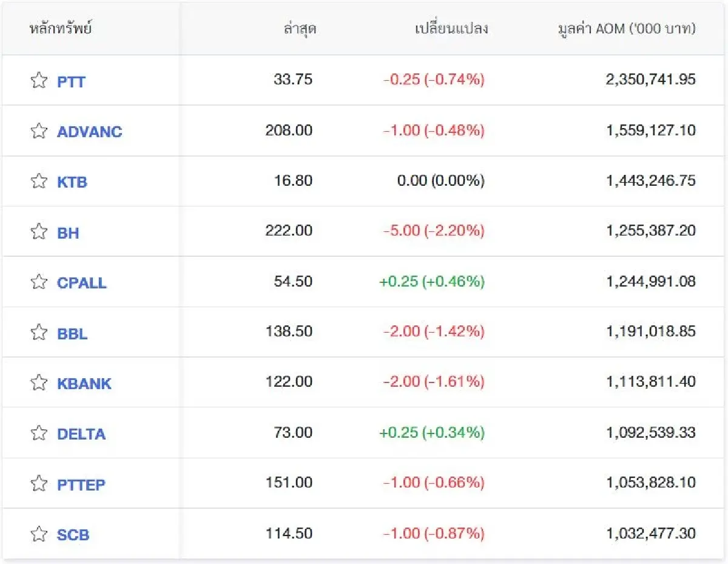Select ADVANC value 1,559,127.10
Screen dimensions: 728x564
point(651,130)
